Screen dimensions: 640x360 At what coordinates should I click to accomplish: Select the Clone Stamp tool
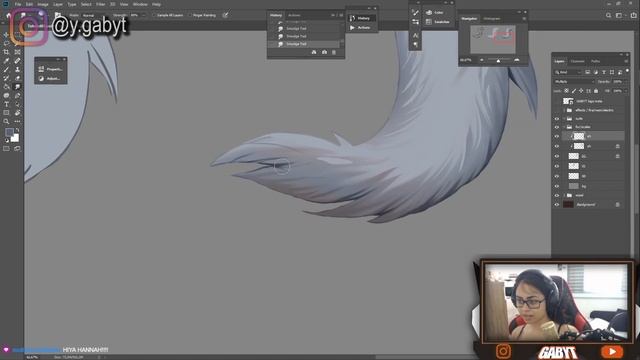[17, 69]
